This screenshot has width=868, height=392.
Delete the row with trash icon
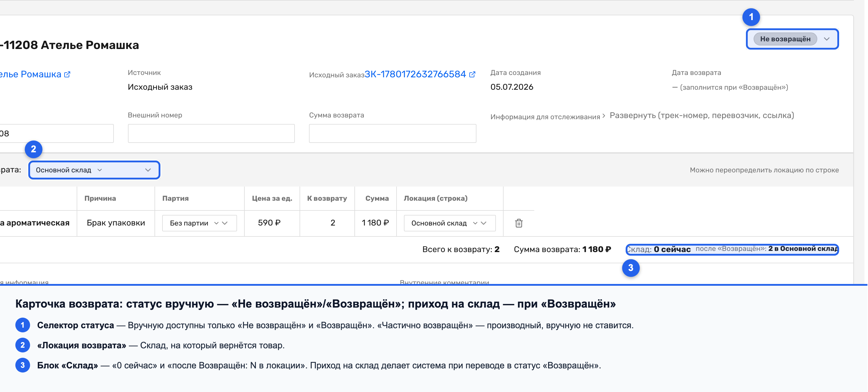[x=519, y=223]
